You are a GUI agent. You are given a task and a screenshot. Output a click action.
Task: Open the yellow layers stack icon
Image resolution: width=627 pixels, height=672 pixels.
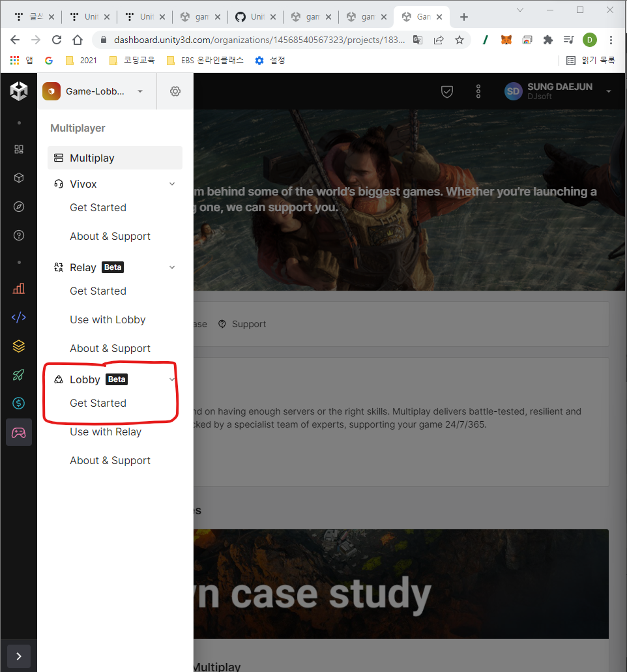coord(19,346)
